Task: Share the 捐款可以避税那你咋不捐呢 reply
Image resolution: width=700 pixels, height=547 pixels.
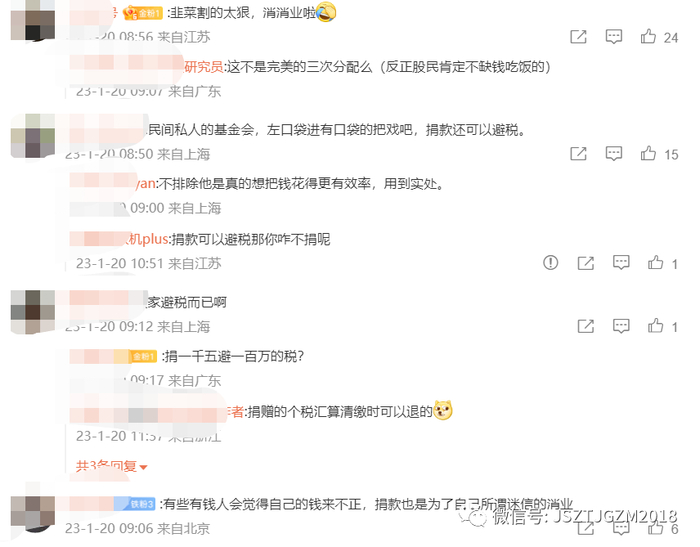Action: 586,263
